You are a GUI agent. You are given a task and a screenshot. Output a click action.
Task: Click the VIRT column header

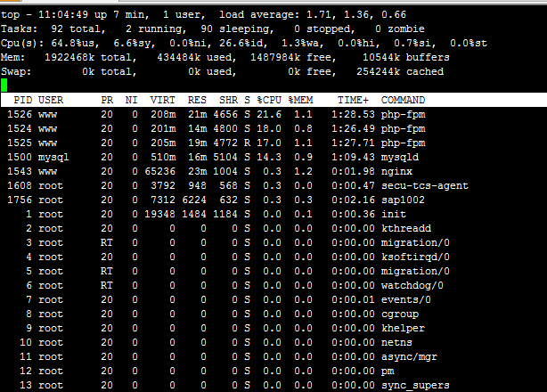click(x=161, y=100)
